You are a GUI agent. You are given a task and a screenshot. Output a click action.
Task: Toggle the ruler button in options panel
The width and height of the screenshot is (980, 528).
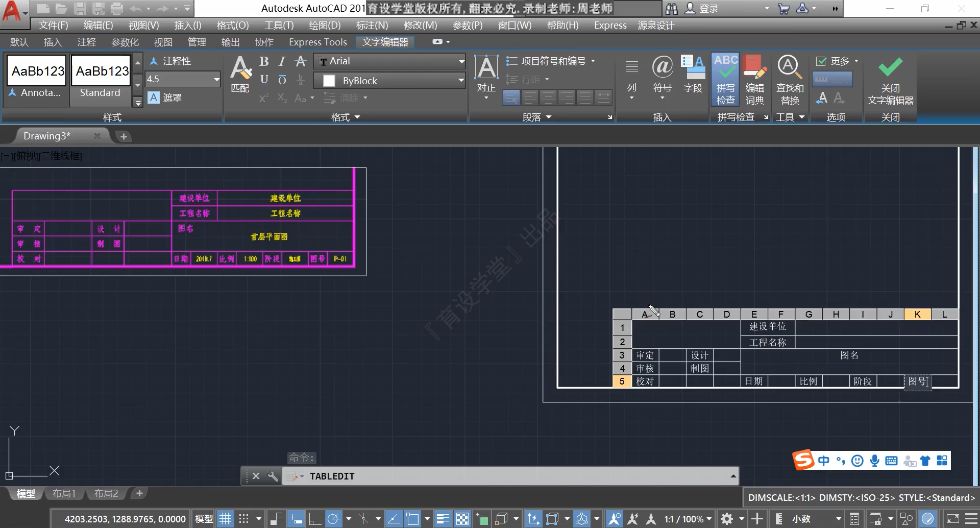pyautogui.click(x=832, y=79)
